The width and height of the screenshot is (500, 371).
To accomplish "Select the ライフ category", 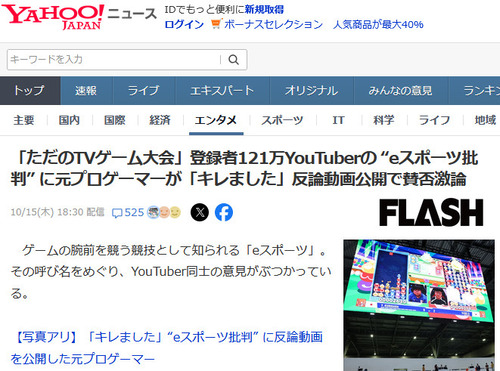I will (435, 120).
